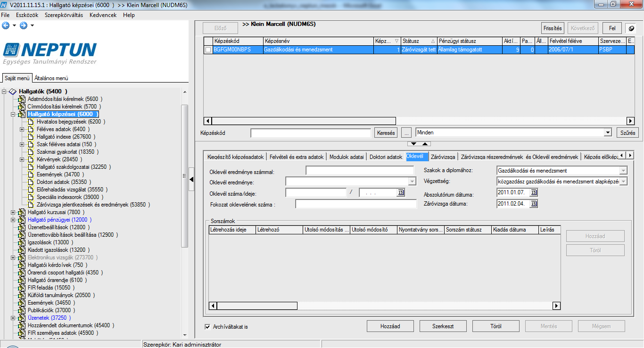Expand the Szak féléves adatai node
Viewport: 644px width, 348px height.
pyautogui.click(x=22, y=144)
